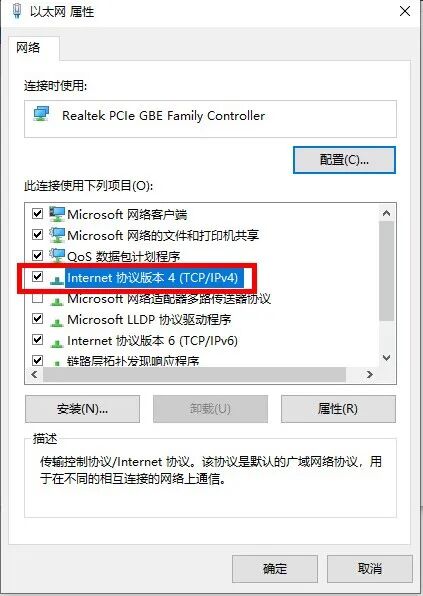Open adapter settings with 配置(C)... button
This screenshot has width=423, height=596.
pyautogui.click(x=344, y=160)
